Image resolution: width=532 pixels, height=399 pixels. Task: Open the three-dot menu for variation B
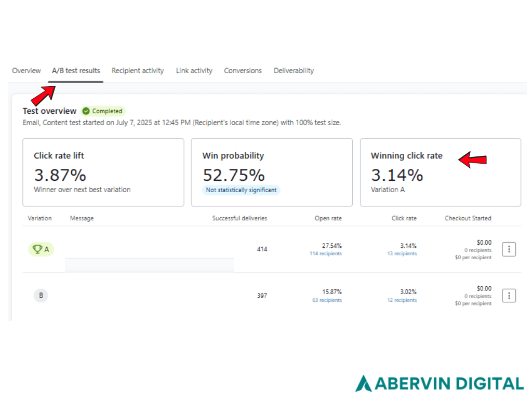point(509,296)
